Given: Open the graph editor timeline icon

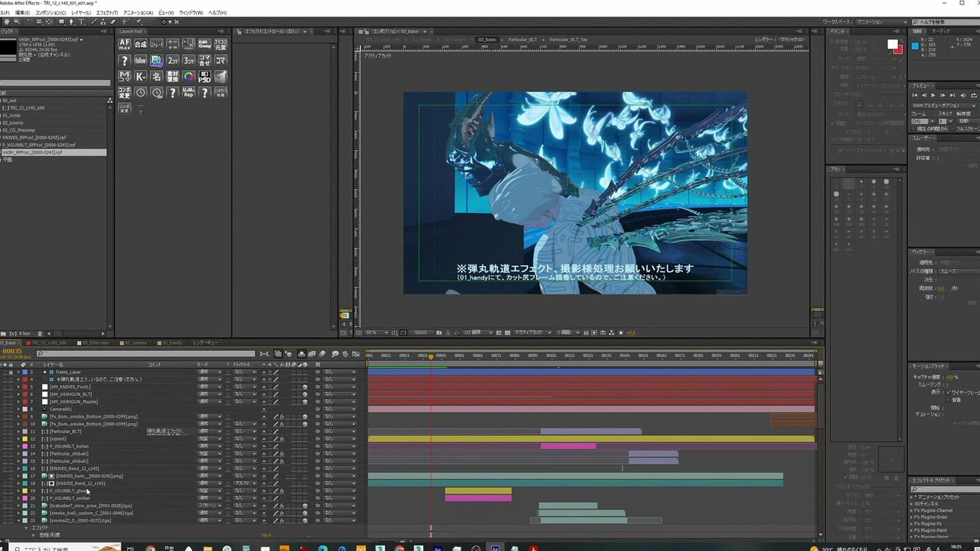Looking at the screenshot, I should point(355,354).
